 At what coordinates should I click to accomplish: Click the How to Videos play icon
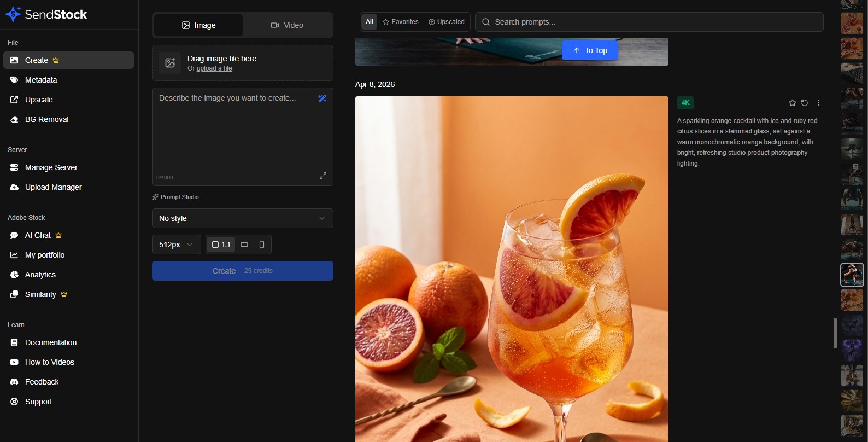pyautogui.click(x=14, y=362)
